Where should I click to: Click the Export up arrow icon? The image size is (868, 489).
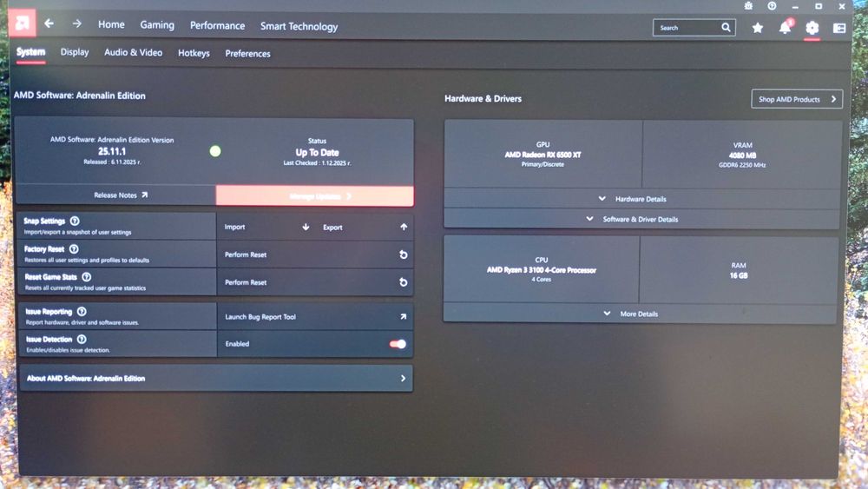pyautogui.click(x=404, y=227)
